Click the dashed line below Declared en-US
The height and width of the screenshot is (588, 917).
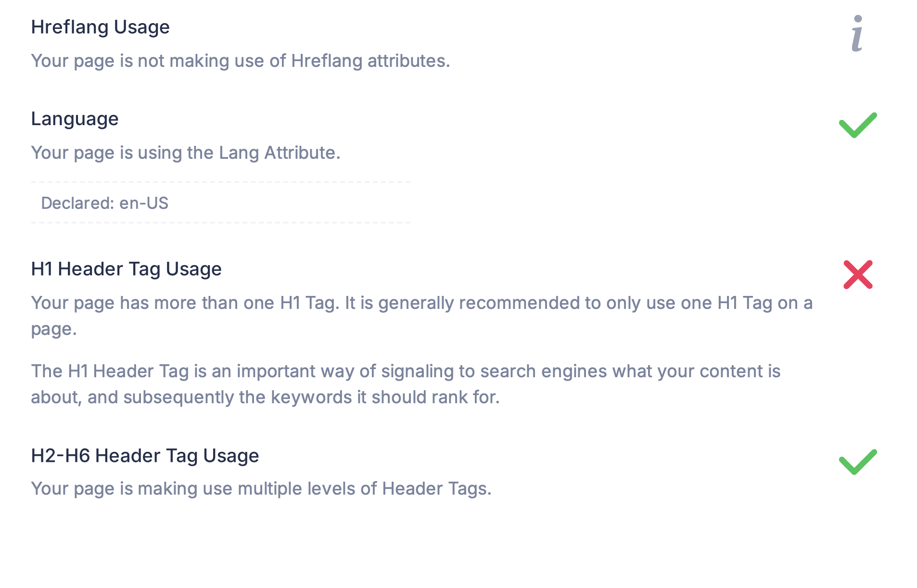(220, 223)
